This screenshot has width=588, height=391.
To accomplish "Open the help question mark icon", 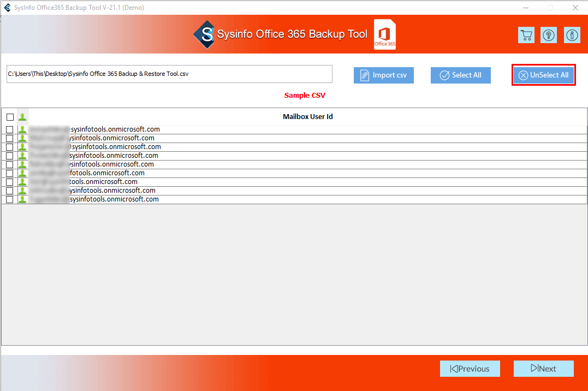I will pyautogui.click(x=549, y=35).
